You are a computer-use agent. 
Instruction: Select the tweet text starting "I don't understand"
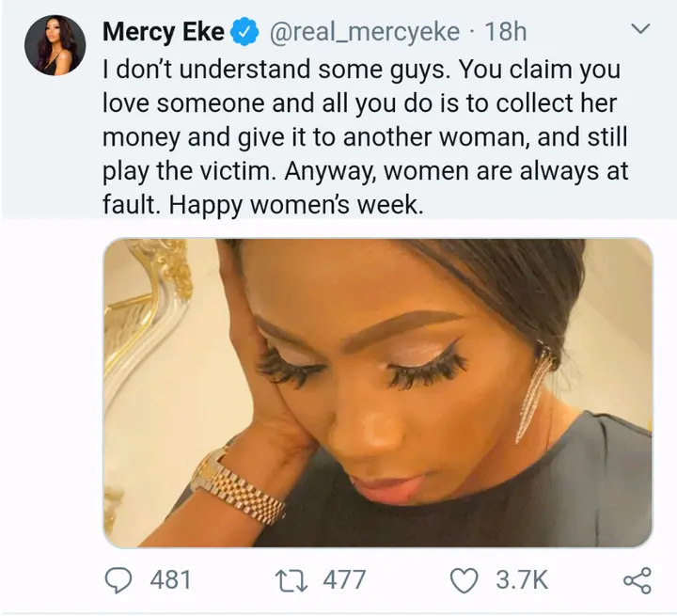coord(365,136)
